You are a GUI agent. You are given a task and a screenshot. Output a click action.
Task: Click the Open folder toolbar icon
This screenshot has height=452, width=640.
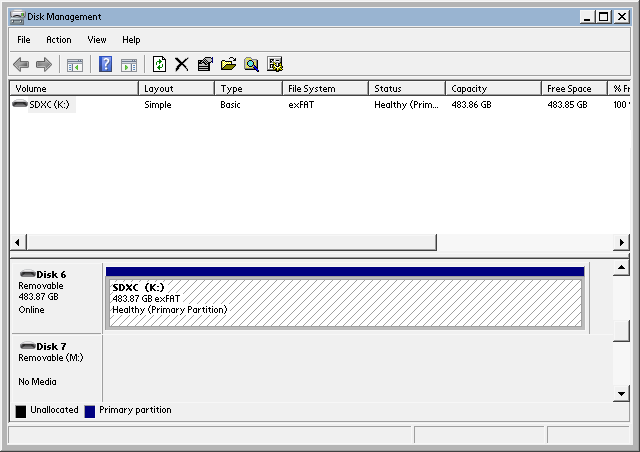coord(228,64)
